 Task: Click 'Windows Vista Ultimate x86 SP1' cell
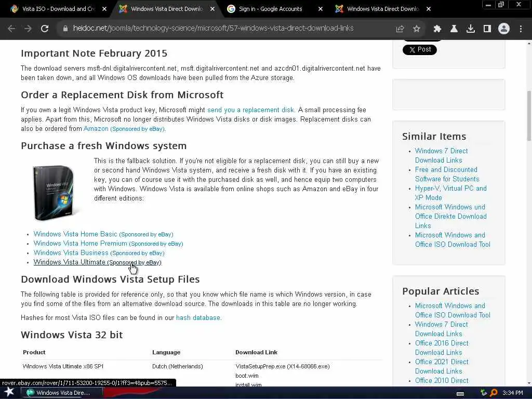[x=63, y=366]
